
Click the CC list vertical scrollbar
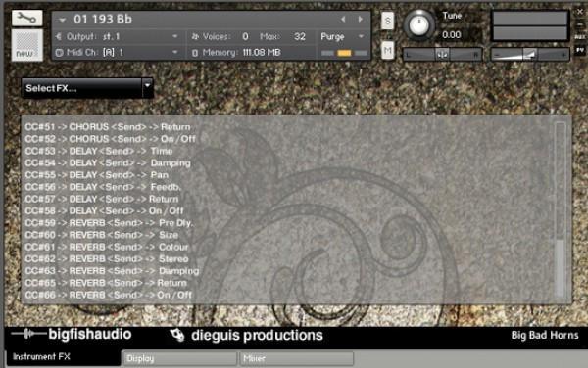point(561,209)
